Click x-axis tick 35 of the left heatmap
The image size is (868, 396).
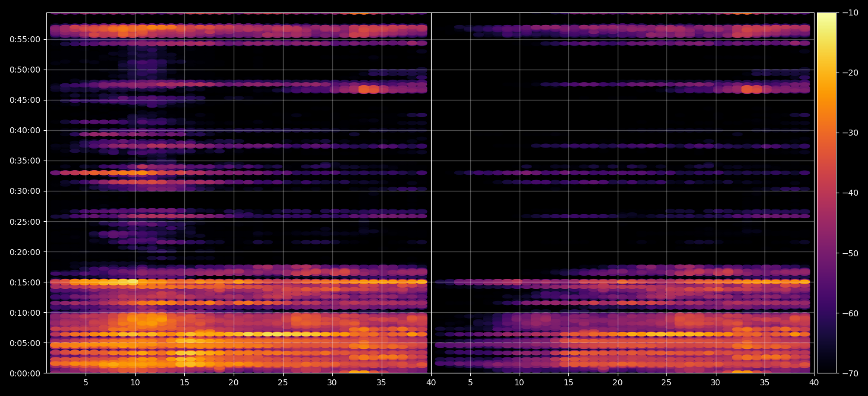coord(382,382)
